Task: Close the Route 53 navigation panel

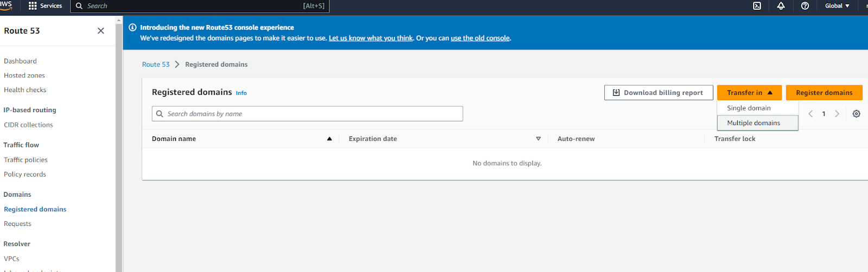Action: [x=101, y=31]
